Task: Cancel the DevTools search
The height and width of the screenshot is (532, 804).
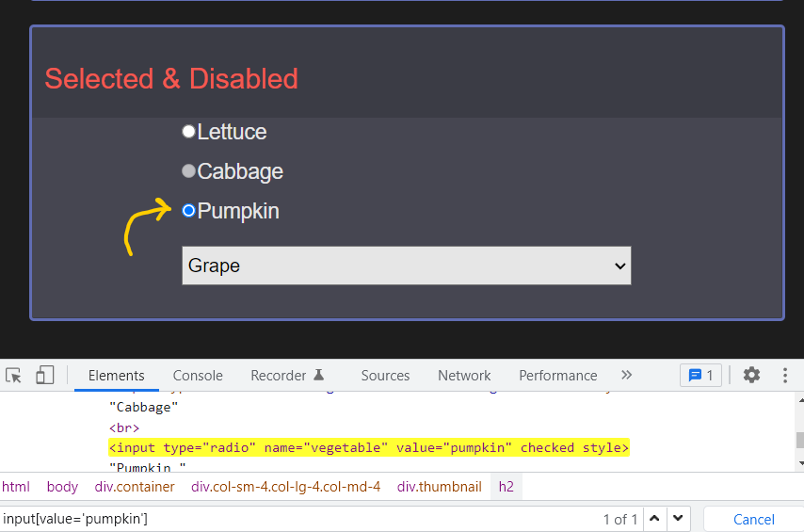Action: [754, 519]
